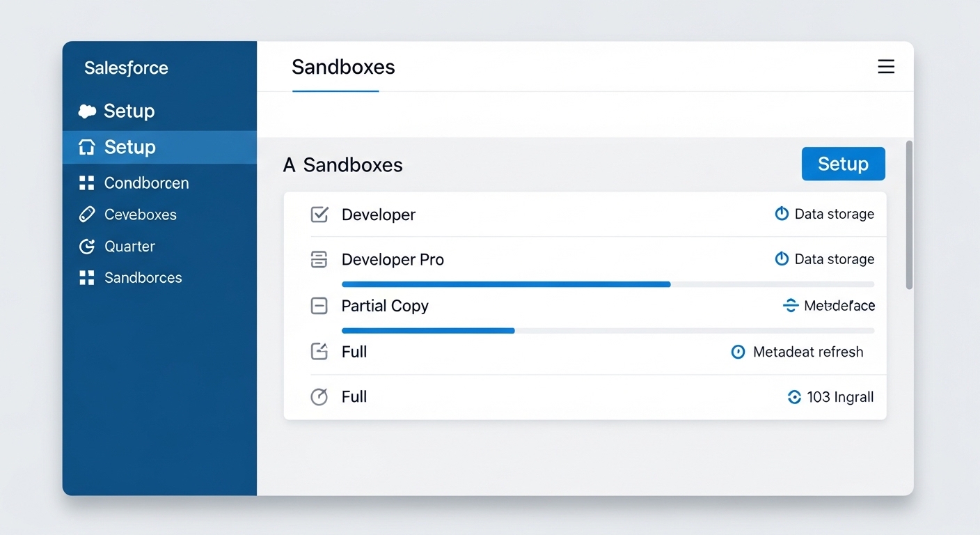Image resolution: width=980 pixels, height=535 pixels.
Task: Click the info icon next to Metadeat refresh
Action: tap(738, 352)
